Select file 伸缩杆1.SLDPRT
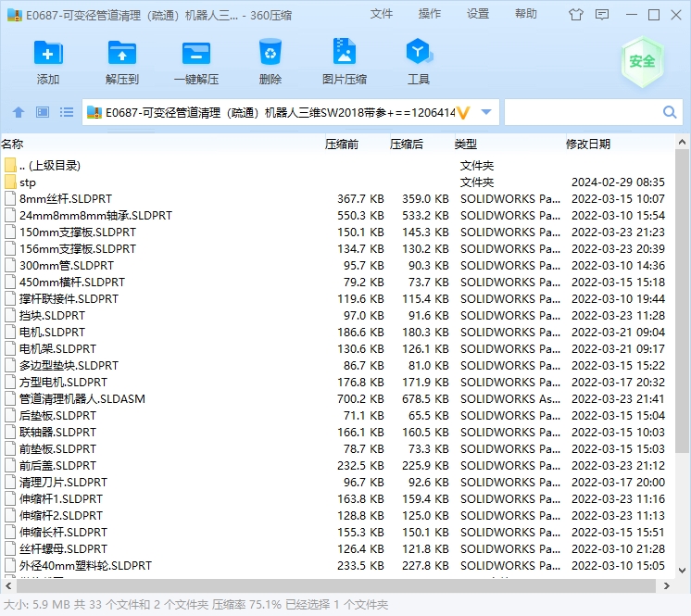 [x=61, y=498]
